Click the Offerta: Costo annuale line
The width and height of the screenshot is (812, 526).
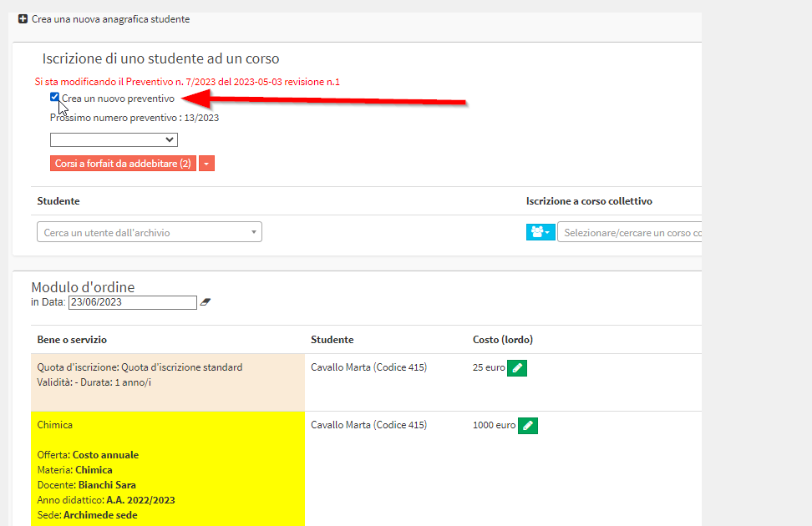[x=88, y=454]
